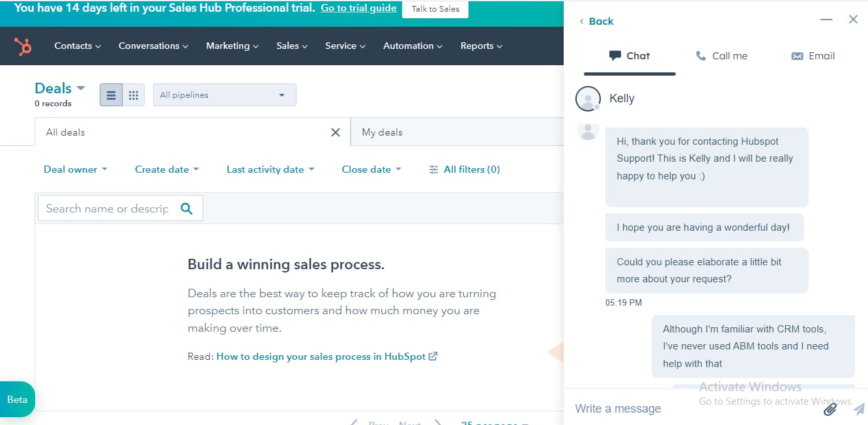Click Back in the chat panel
The width and height of the screenshot is (868, 425).
point(596,21)
